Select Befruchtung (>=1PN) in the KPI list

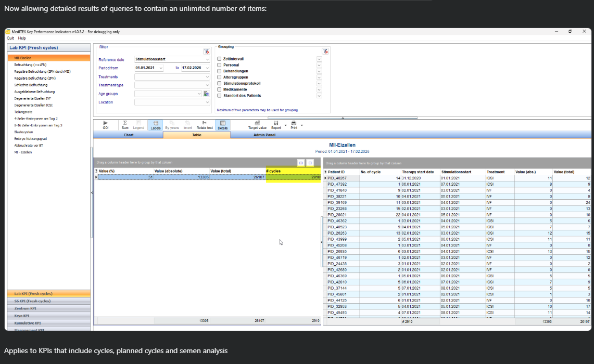point(30,64)
